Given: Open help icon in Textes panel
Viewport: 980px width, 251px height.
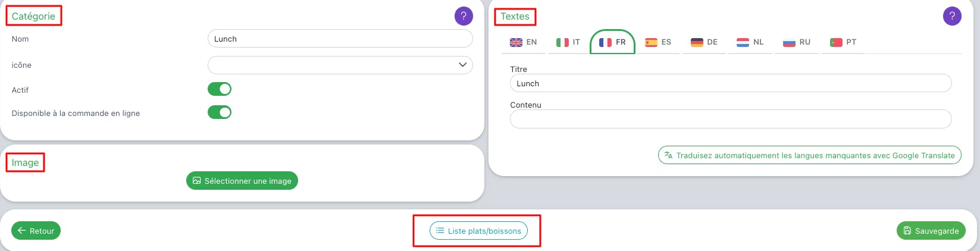Looking at the screenshot, I should pyautogui.click(x=952, y=16).
